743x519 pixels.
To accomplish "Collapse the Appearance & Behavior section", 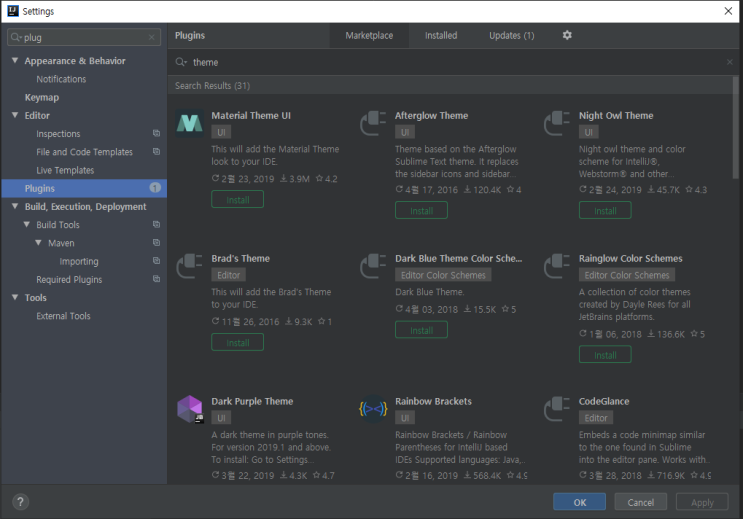I will tap(15, 60).
